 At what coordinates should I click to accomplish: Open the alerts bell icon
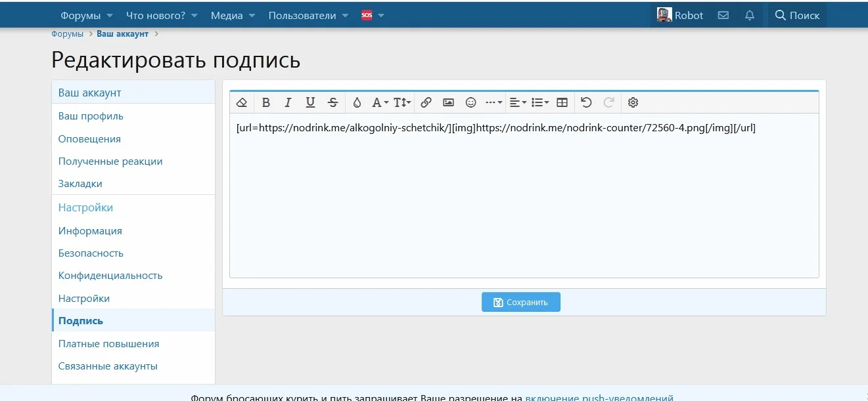point(750,15)
